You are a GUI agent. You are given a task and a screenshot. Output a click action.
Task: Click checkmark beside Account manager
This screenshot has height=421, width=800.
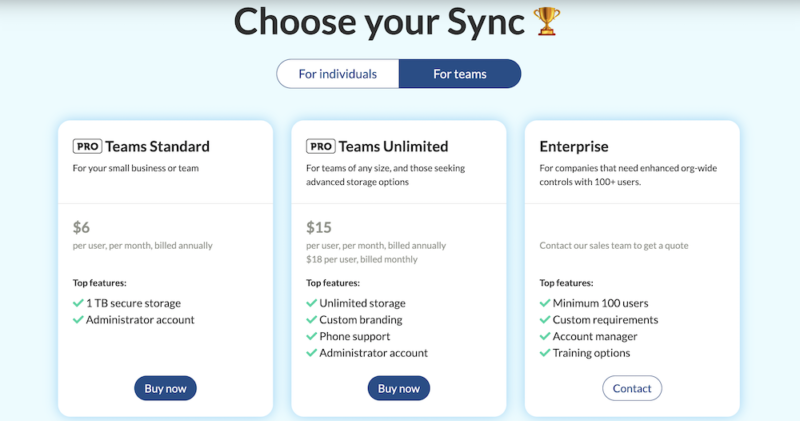click(544, 336)
